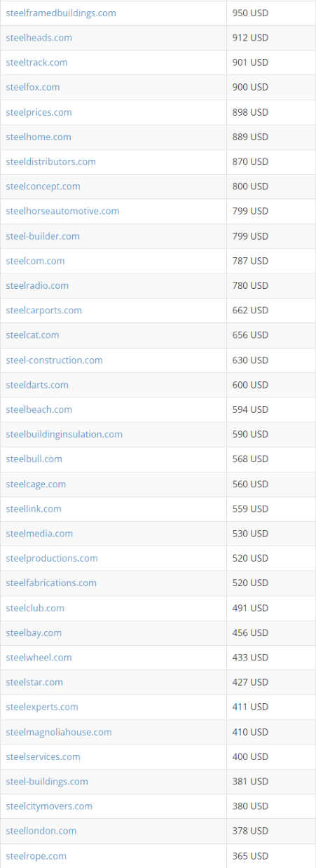The image size is (316, 868).
Task: Click the steellondon.com link
Action: pyautogui.click(x=41, y=831)
